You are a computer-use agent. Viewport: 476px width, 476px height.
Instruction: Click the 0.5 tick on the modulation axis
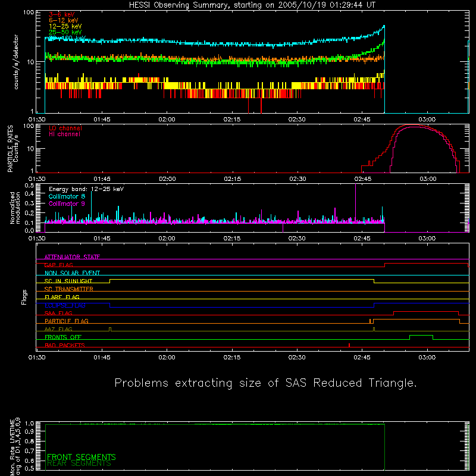coord(29,185)
